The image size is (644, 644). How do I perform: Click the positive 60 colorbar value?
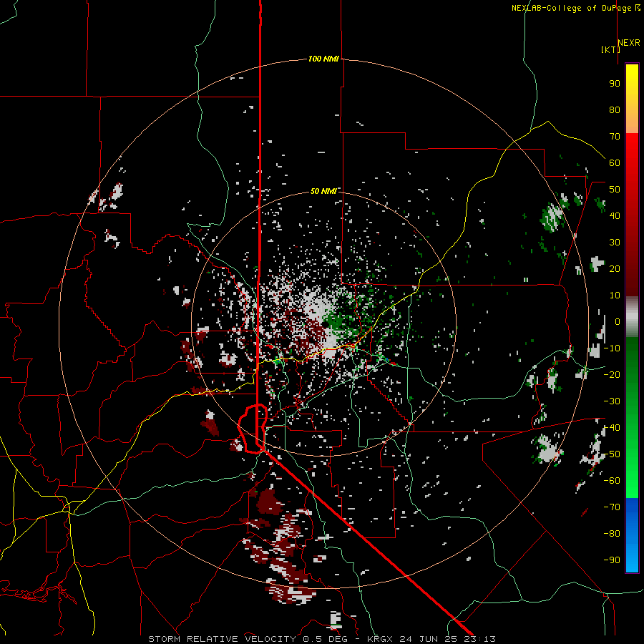point(615,163)
